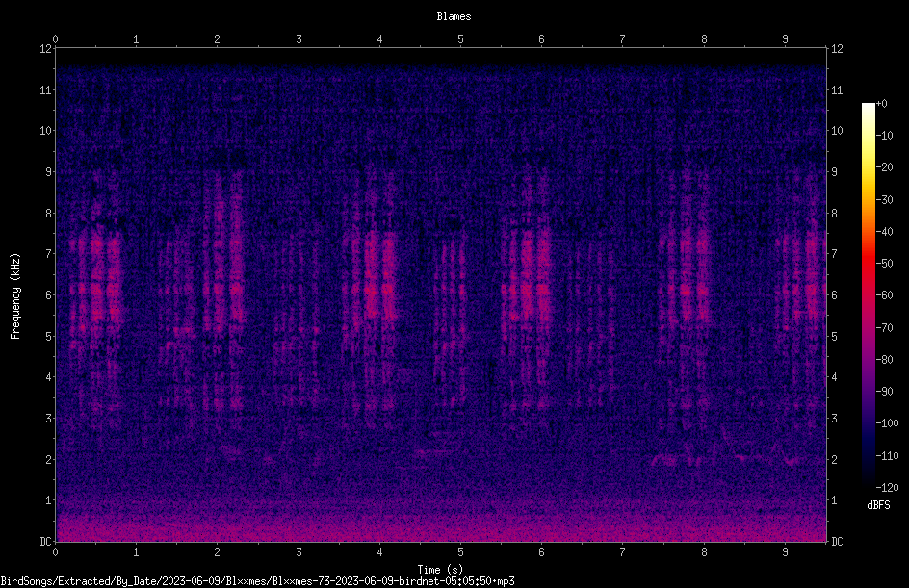Click the "9" tick on the bottom time axis
The height and width of the screenshot is (588, 909).
point(785,552)
